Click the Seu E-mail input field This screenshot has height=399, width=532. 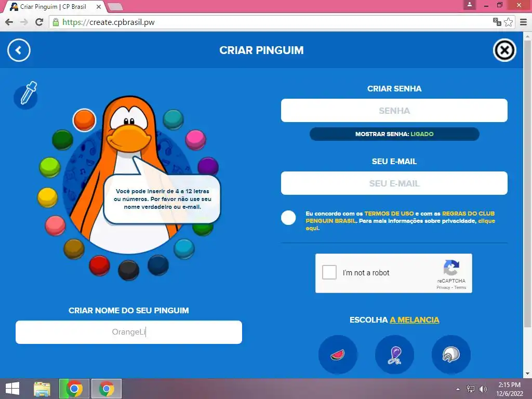[394, 183]
